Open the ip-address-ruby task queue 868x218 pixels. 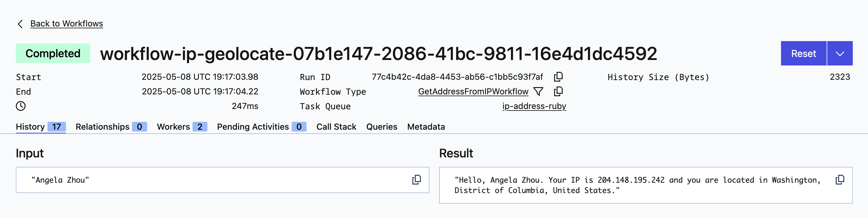click(534, 106)
